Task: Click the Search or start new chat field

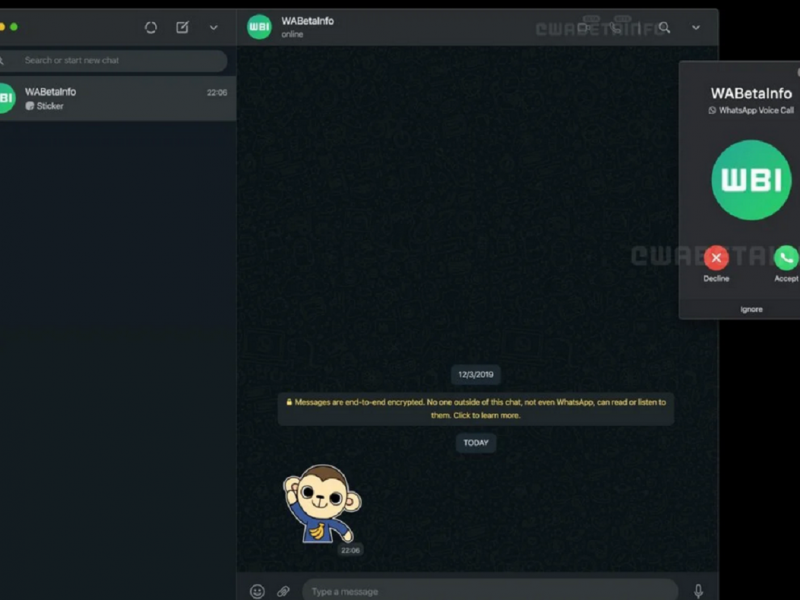Action: click(113, 61)
